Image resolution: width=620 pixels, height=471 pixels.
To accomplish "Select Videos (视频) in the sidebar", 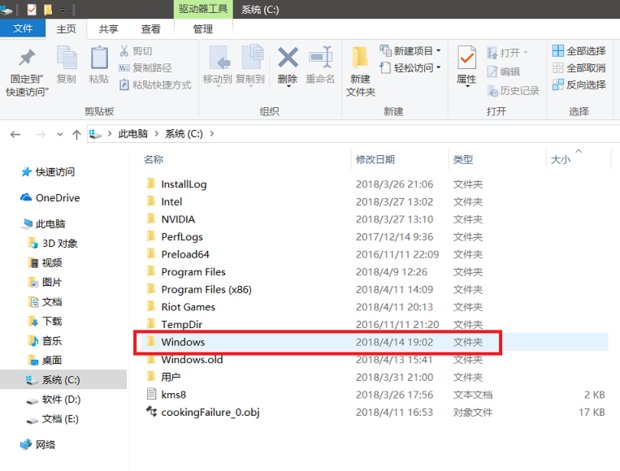I will [x=45, y=263].
